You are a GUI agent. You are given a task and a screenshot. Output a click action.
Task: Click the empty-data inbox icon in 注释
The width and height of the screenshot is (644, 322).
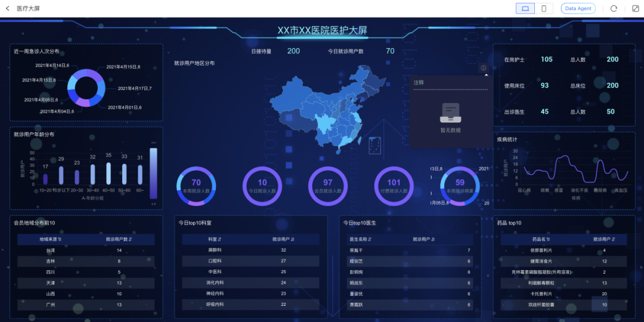point(451,113)
